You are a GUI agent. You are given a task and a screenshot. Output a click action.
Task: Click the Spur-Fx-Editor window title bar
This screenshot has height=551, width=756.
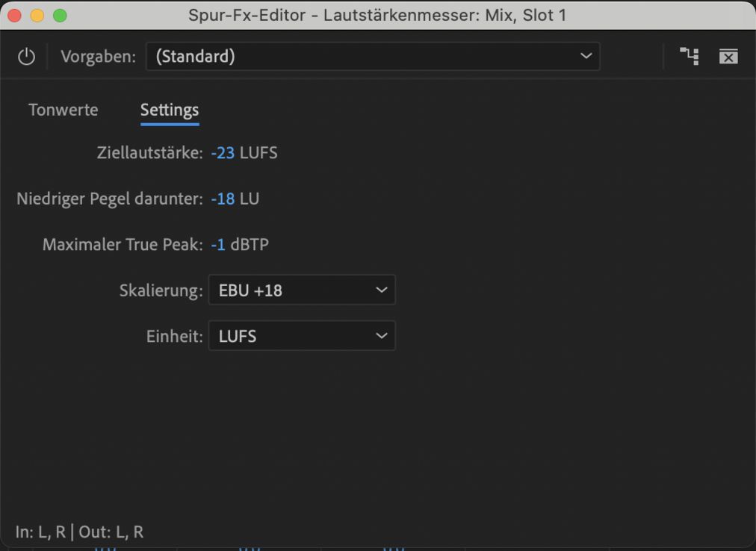(x=377, y=15)
